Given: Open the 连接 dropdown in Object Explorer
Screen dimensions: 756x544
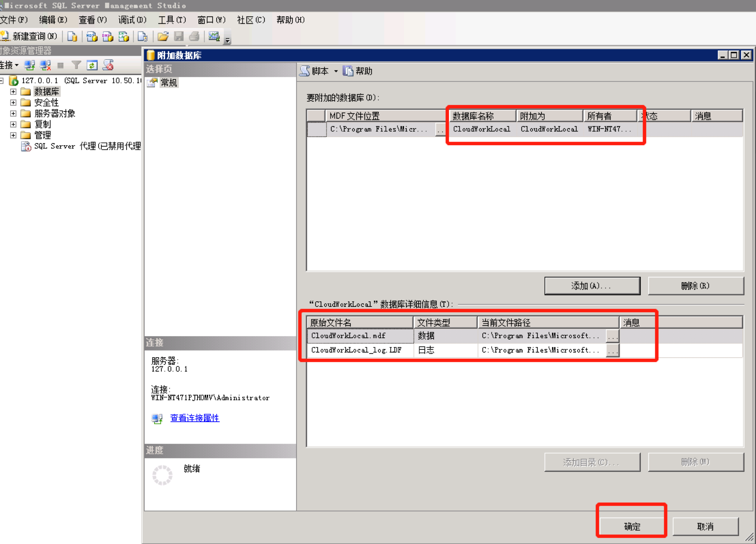Looking at the screenshot, I should click(9, 65).
